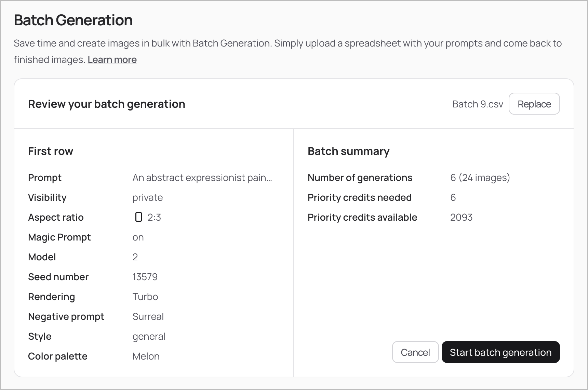The height and width of the screenshot is (390, 588).
Task: Cancel the batch generation
Action: (415, 352)
